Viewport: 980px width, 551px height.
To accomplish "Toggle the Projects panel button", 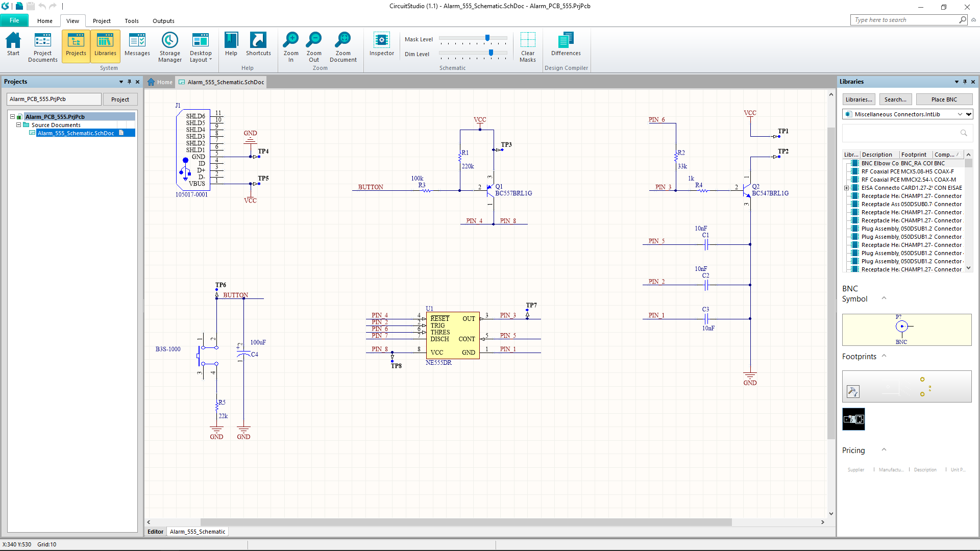I will tap(76, 45).
